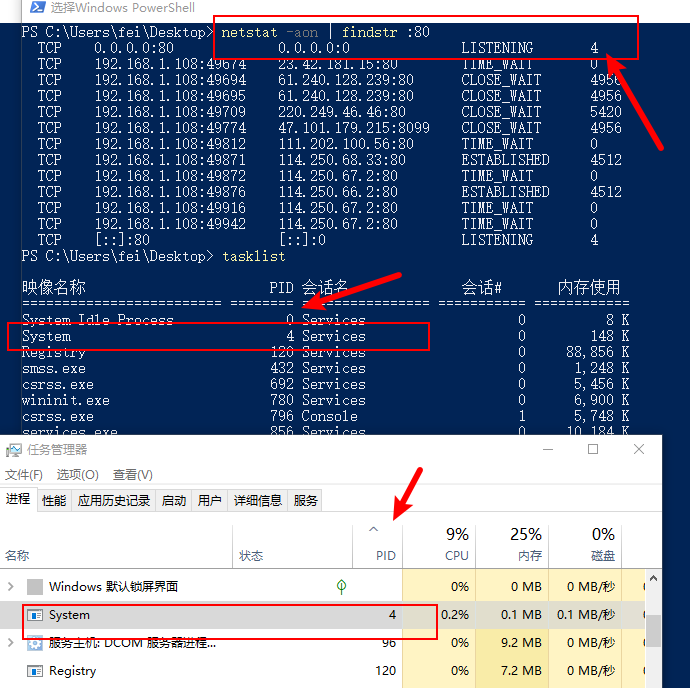
Task: Expand the 服务主机 DCOM process group
Action: [x=11, y=643]
